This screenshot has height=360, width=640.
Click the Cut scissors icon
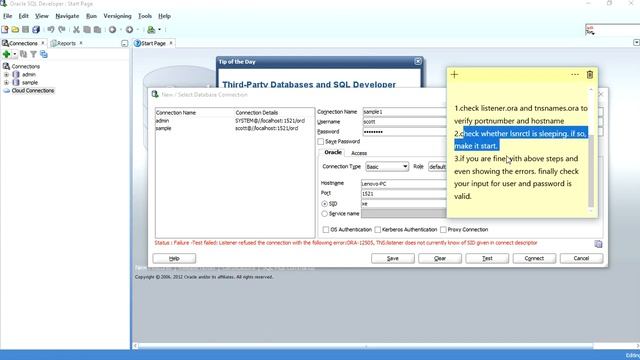click(76, 29)
